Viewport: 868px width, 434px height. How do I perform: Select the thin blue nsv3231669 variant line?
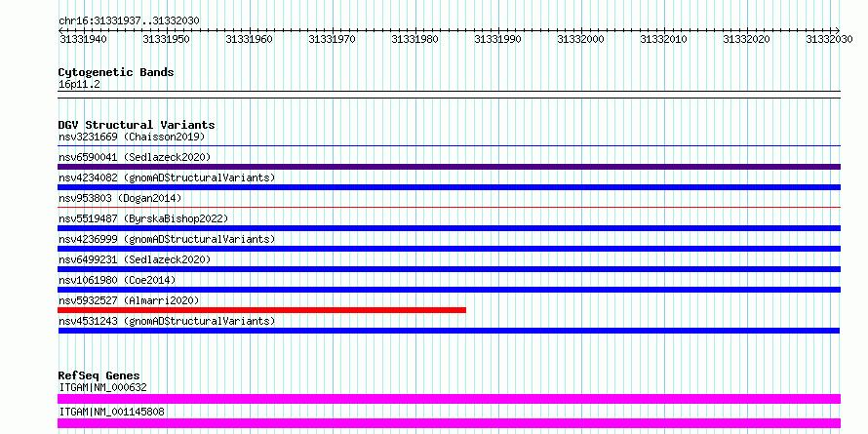[x=449, y=146]
